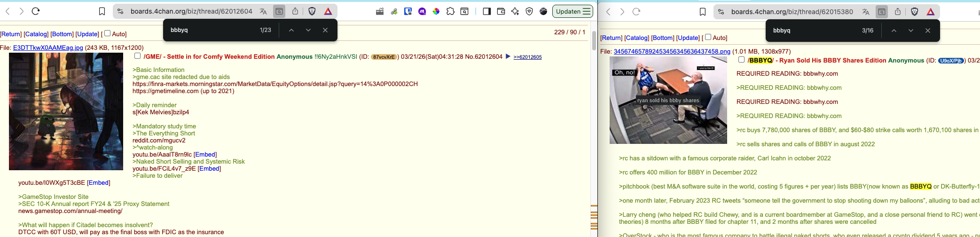The height and width of the screenshot is (237, 980).
Task: Tick the /BBBYQ/ original post checkbox
Action: [741, 60]
